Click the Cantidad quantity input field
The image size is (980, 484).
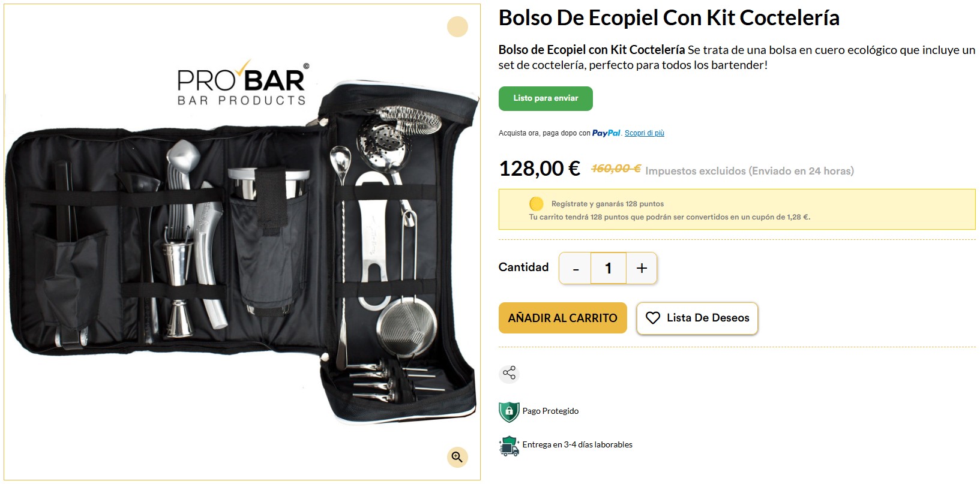tap(609, 268)
